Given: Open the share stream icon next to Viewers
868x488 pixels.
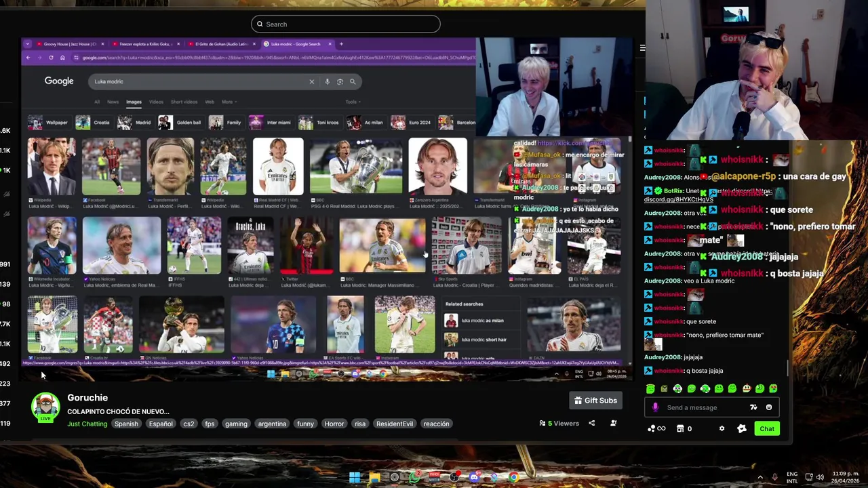Looking at the screenshot, I should click(591, 424).
